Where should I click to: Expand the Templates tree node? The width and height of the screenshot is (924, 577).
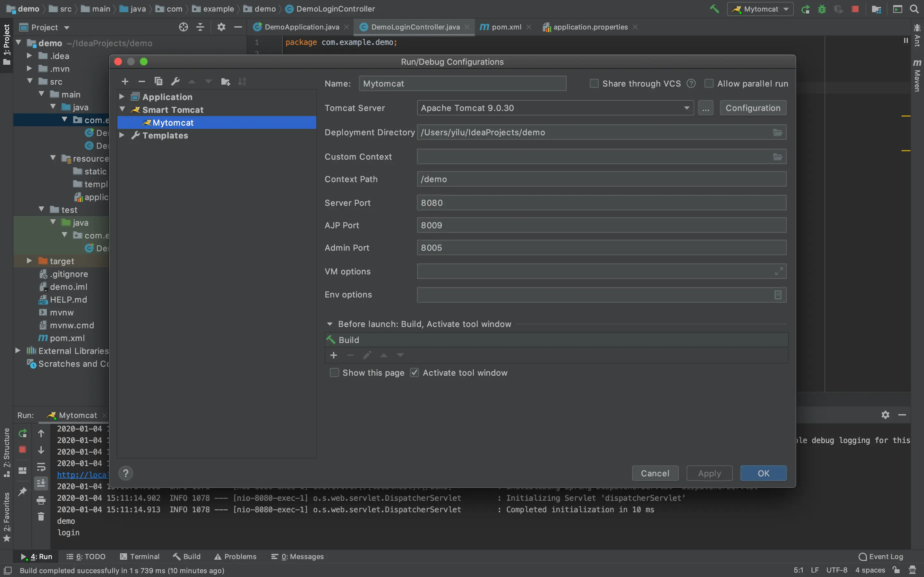(122, 136)
